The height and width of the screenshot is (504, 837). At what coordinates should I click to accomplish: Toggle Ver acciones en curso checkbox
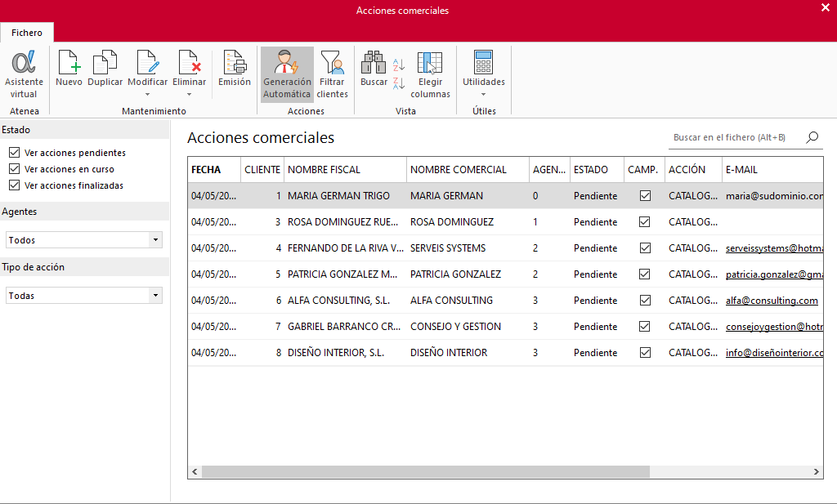[15, 169]
